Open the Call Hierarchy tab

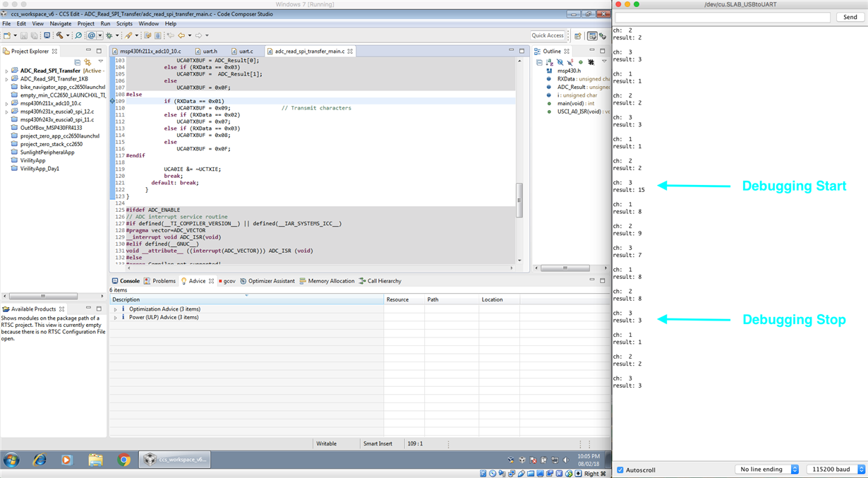tap(380, 281)
